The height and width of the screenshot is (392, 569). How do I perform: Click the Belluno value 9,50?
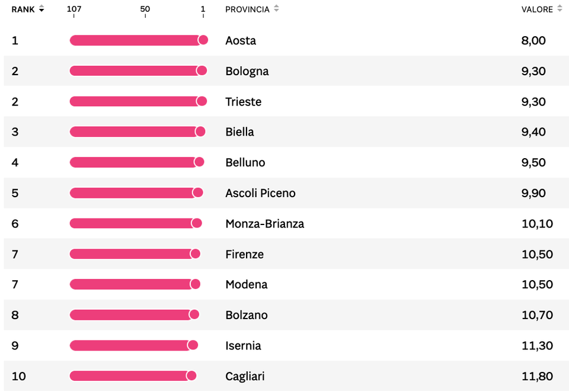533,163
